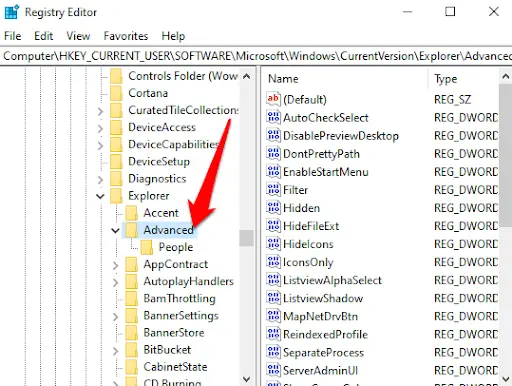Select the Cortana folder icon
The height and width of the screenshot is (386, 512).
point(116,93)
